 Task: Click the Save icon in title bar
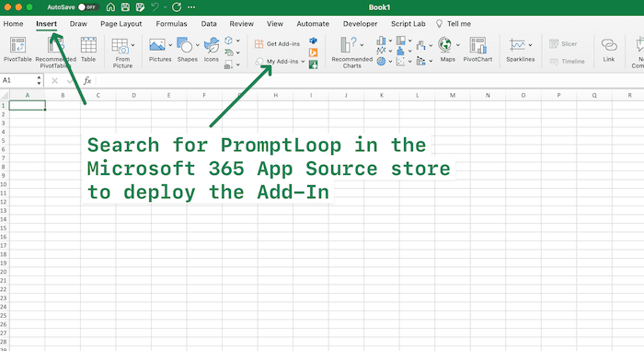pyautogui.click(x=125, y=7)
